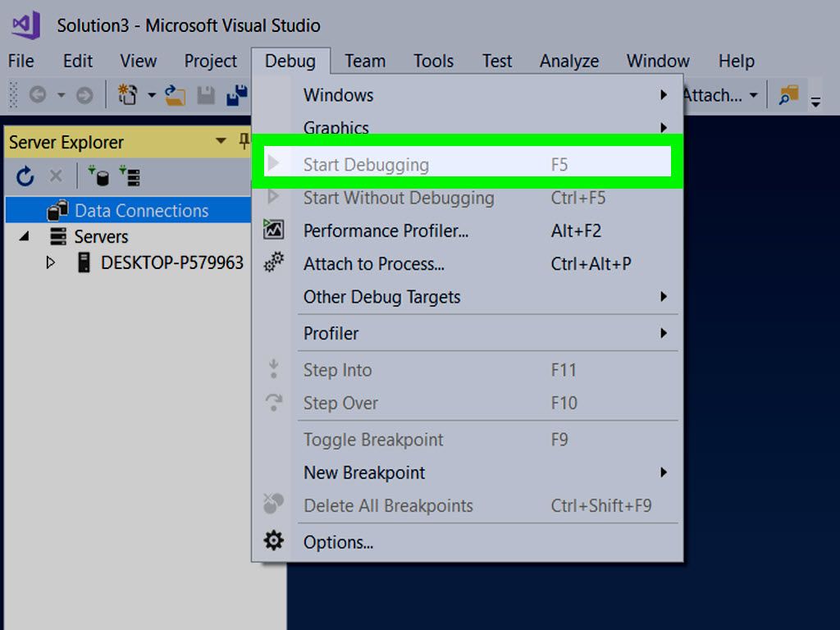Image resolution: width=840 pixels, height=630 pixels.
Task: Open Options... from the Debug menu
Action: click(x=467, y=542)
